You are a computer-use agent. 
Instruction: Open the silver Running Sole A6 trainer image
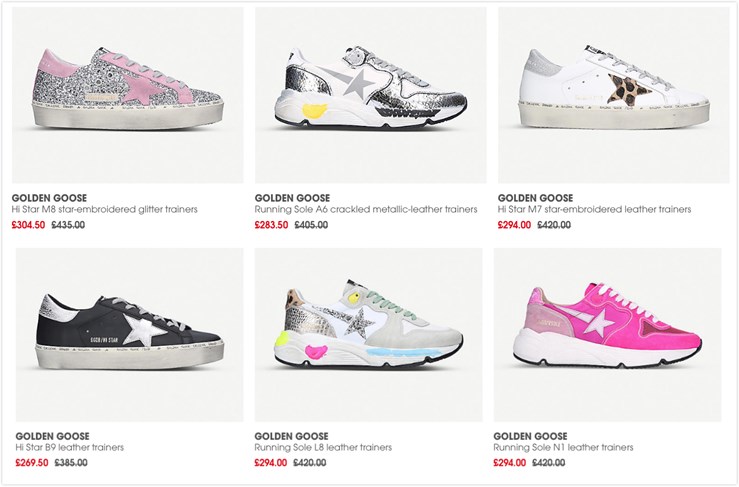click(370, 95)
